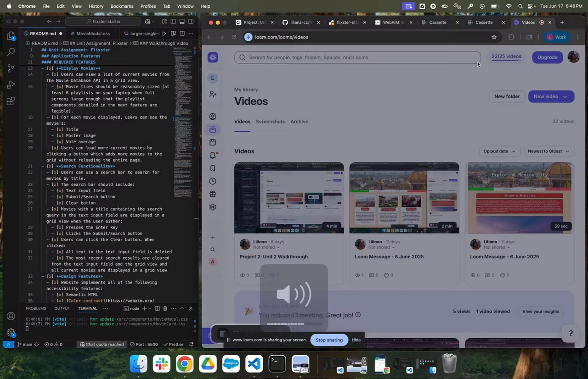Open the 39 sec Mexico City video thumbnail
This screenshot has height=379, width=588.
pos(520,198)
